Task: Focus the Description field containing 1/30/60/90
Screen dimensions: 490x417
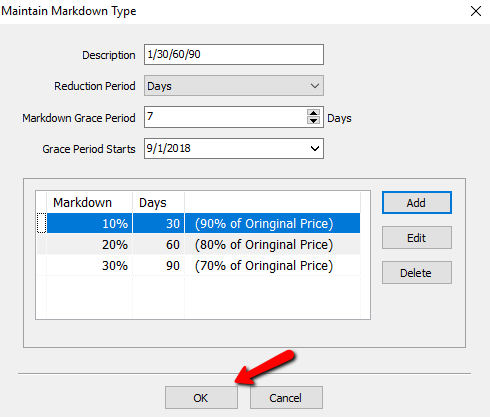Action: (x=234, y=54)
